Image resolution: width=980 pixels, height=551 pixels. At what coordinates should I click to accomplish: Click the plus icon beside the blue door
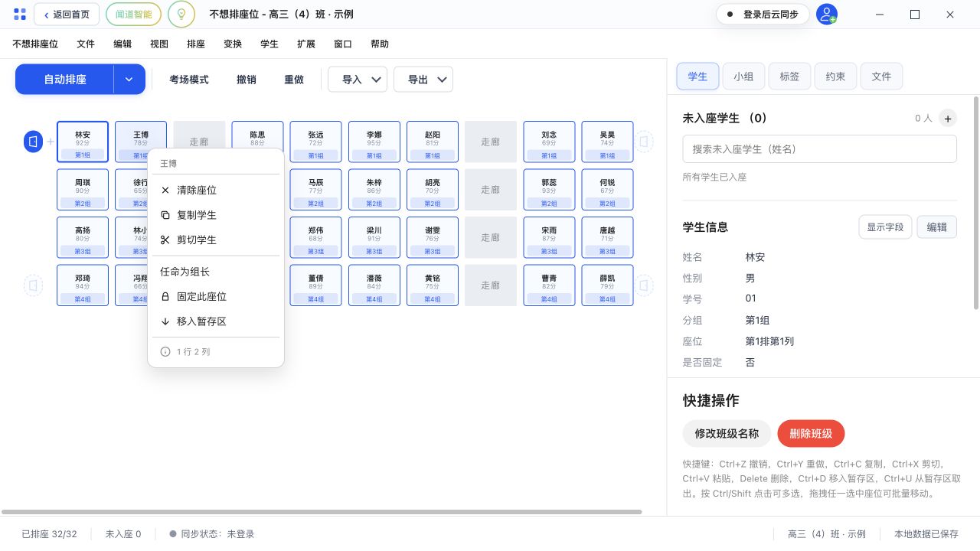pos(51,142)
